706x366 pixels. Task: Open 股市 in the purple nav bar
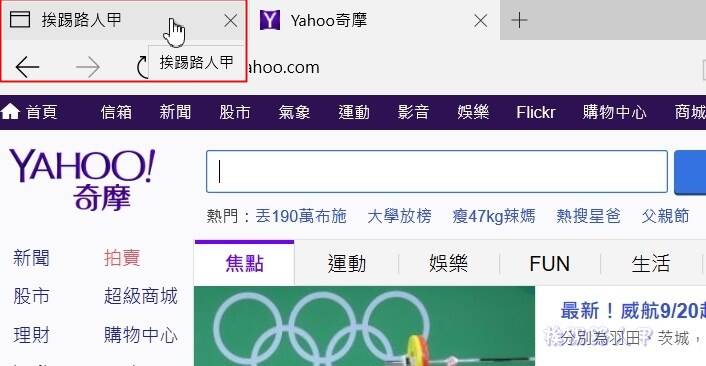click(235, 112)
